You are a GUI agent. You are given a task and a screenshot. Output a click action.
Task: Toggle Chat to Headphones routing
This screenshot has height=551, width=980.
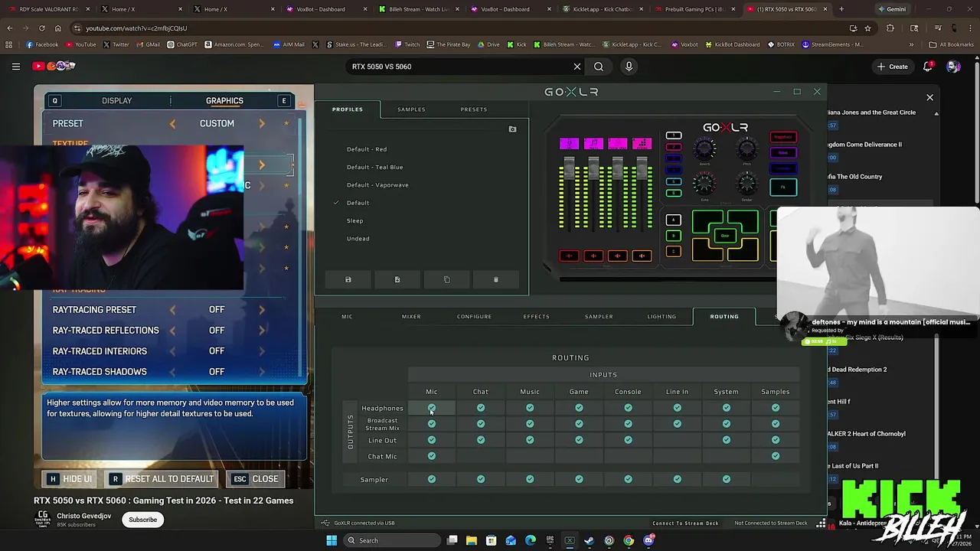[481, 408]
